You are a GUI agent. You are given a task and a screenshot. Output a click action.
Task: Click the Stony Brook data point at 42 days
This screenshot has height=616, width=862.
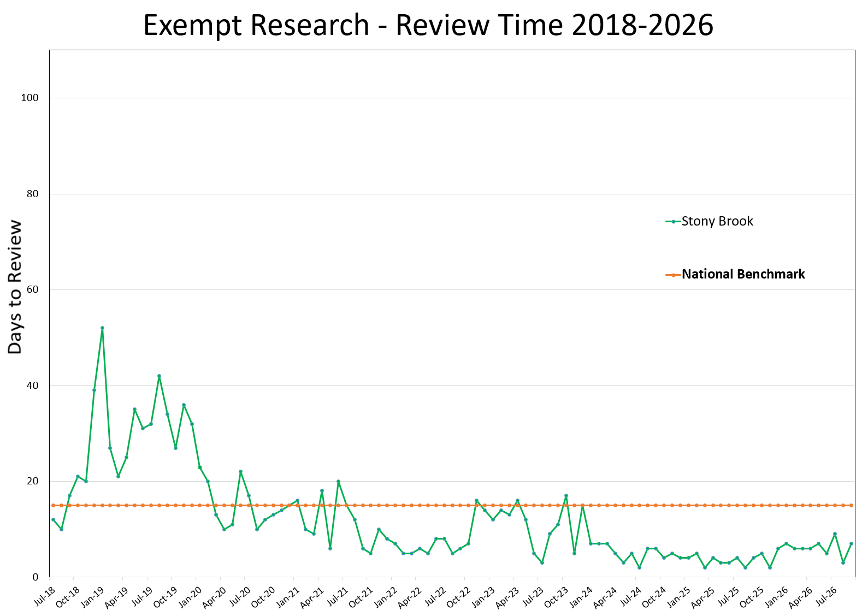(159, 376)
